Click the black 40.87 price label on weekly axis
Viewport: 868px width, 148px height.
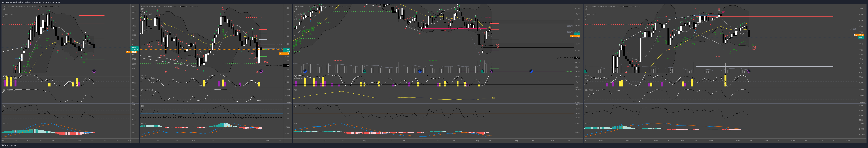(x=286, y=66)
